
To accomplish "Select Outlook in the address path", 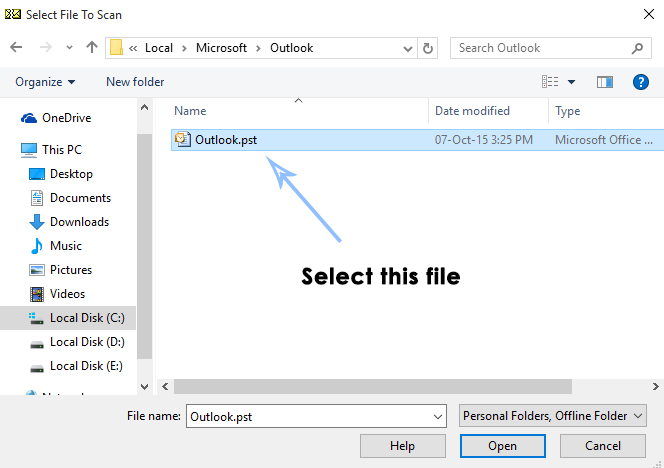I will pyautogui.click(x=291, y=48).
